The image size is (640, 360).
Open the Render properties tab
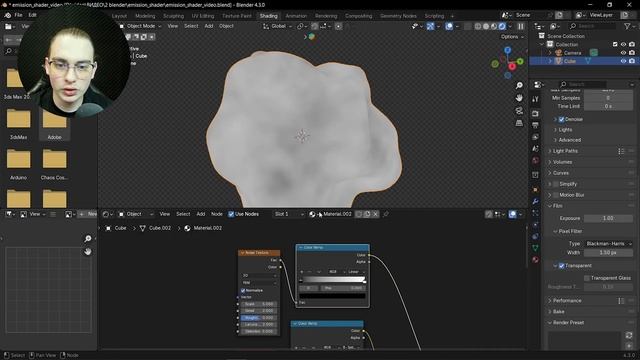click(535, 113)
